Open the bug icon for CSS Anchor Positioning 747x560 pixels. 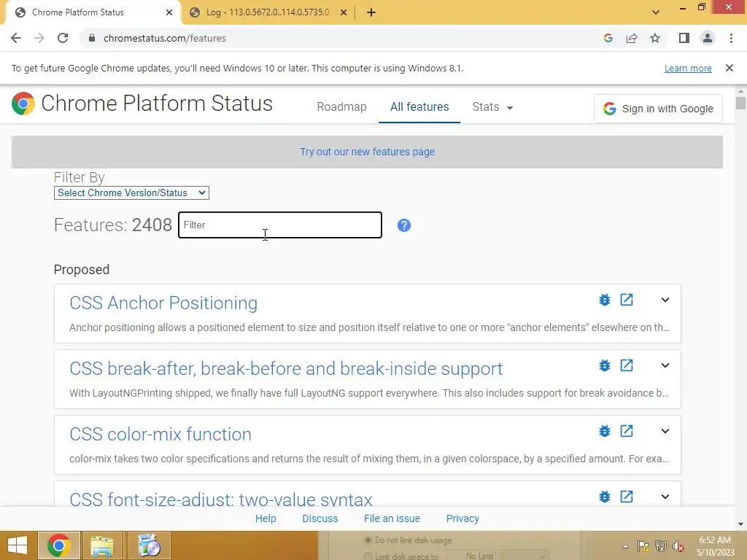[x=605, y=300]
